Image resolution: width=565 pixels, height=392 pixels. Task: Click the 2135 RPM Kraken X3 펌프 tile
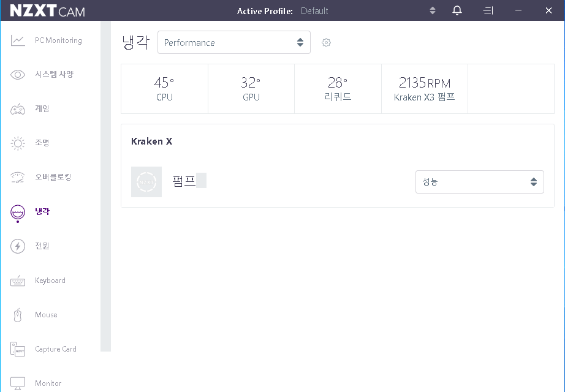(425, 89)
